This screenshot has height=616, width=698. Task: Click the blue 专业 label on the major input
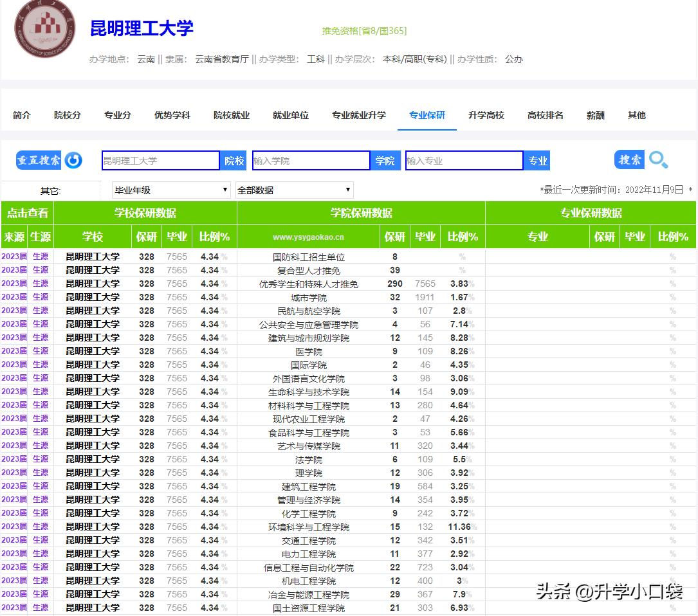coord(537,160)
